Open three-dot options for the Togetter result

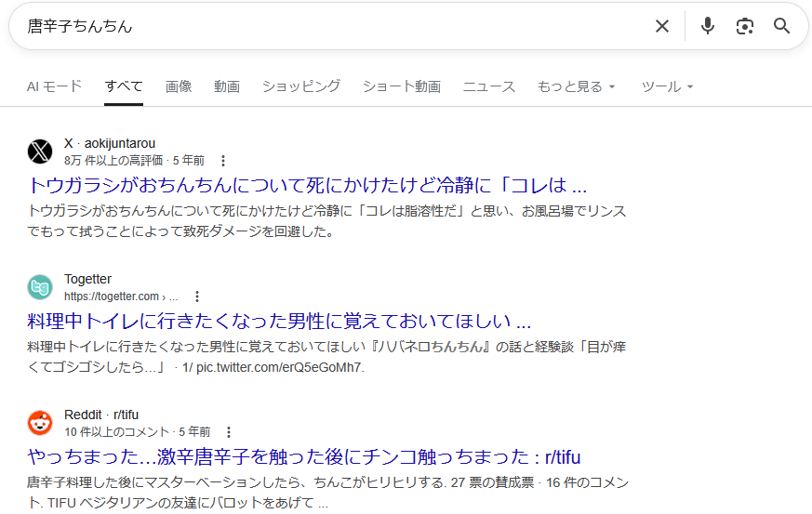pyautogui.click(x=197, y=297)
